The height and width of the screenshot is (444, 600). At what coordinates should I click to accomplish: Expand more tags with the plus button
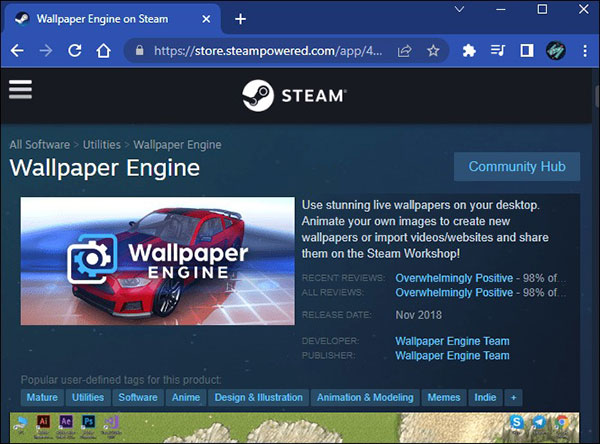tap(514, 397)
